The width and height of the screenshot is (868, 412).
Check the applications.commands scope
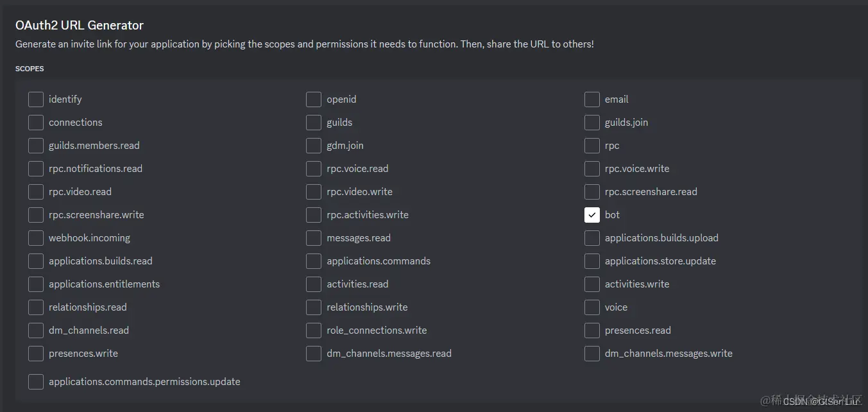click(314, 261)
